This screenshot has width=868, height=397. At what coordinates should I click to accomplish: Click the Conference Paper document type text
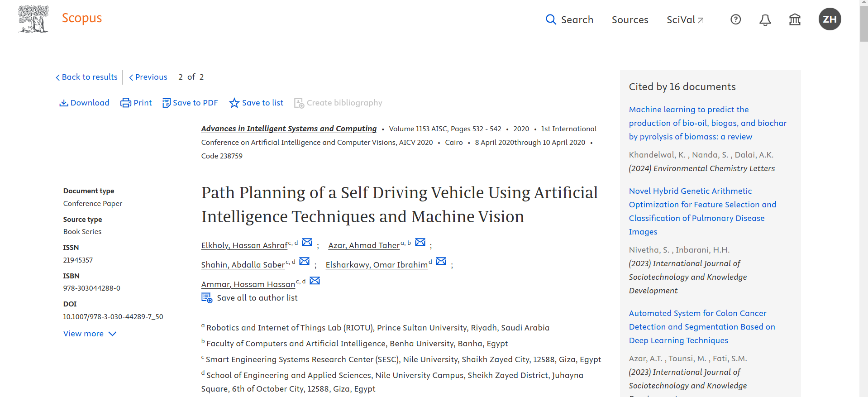click(93, 204)
